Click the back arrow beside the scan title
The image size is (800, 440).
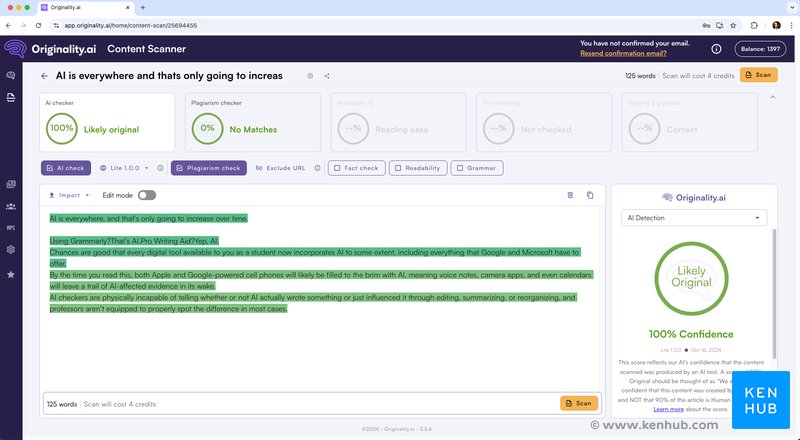pos(44,76)
